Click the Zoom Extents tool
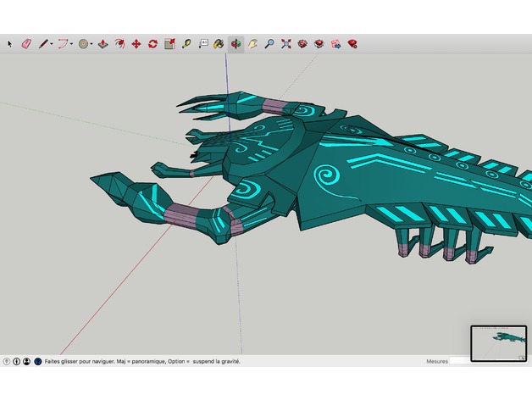The width and height of the screenshot is (532, 400). click(x=286, y=43)
